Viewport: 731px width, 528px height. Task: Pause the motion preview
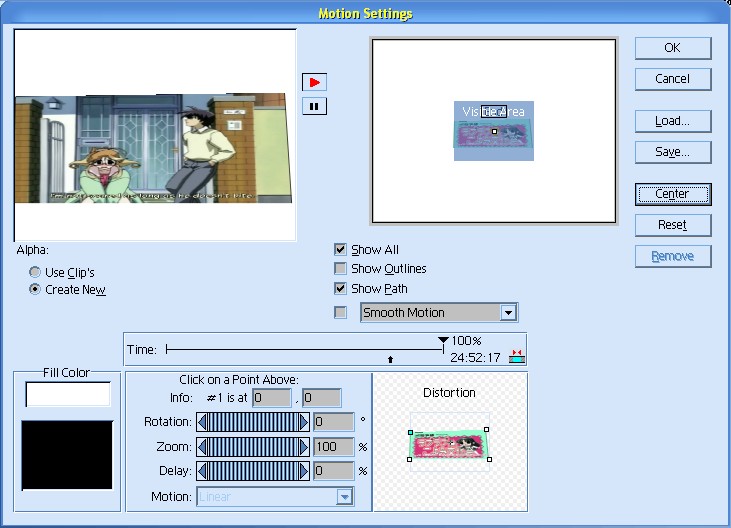click(x=314, y=106)
